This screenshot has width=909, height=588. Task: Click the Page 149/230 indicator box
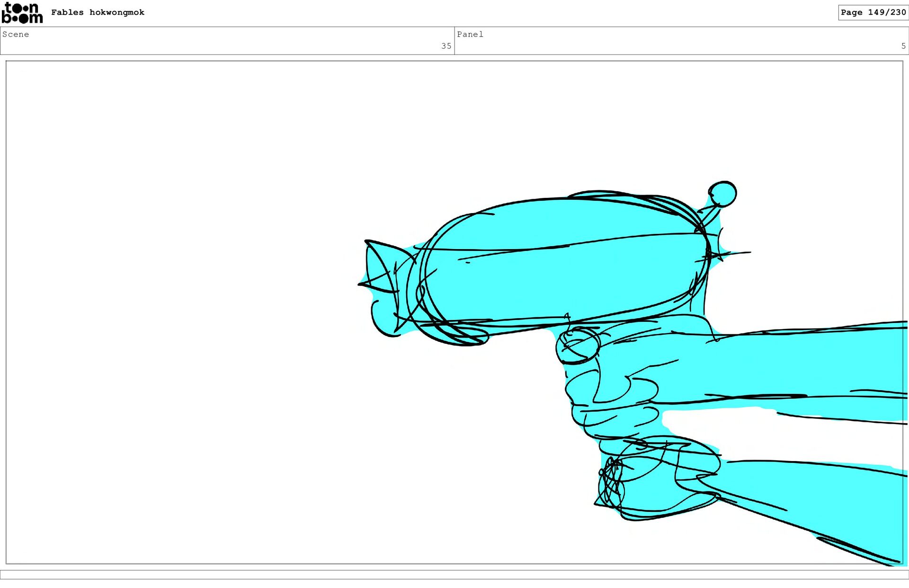click(873, 12)
